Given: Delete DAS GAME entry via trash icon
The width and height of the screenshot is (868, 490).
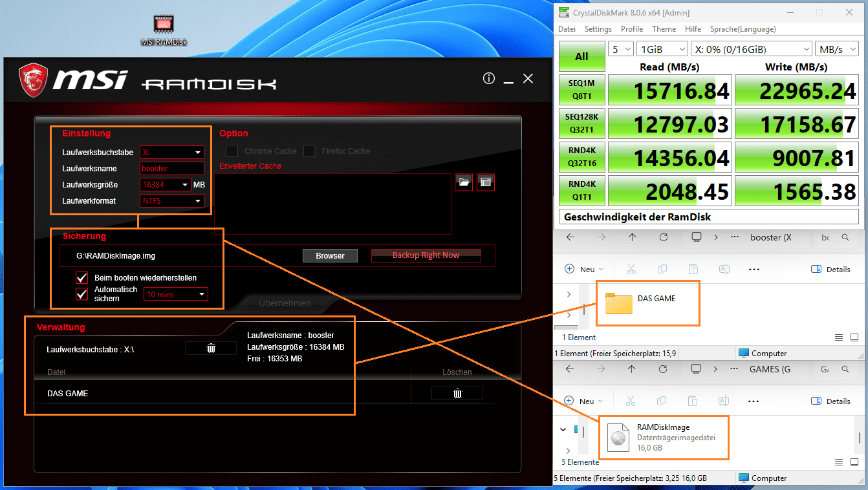Looking at the screenshot, I should click(x=457, y=393).
